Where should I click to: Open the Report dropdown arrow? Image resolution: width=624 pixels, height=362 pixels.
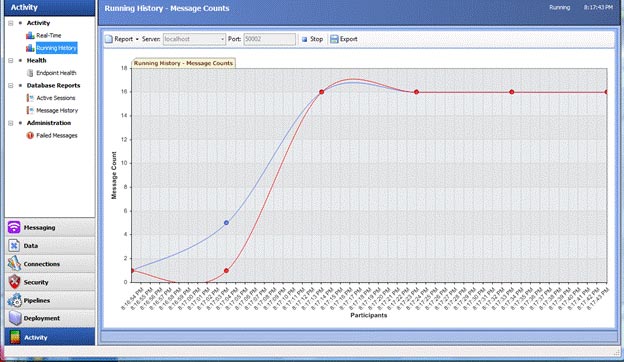(137, 39)
